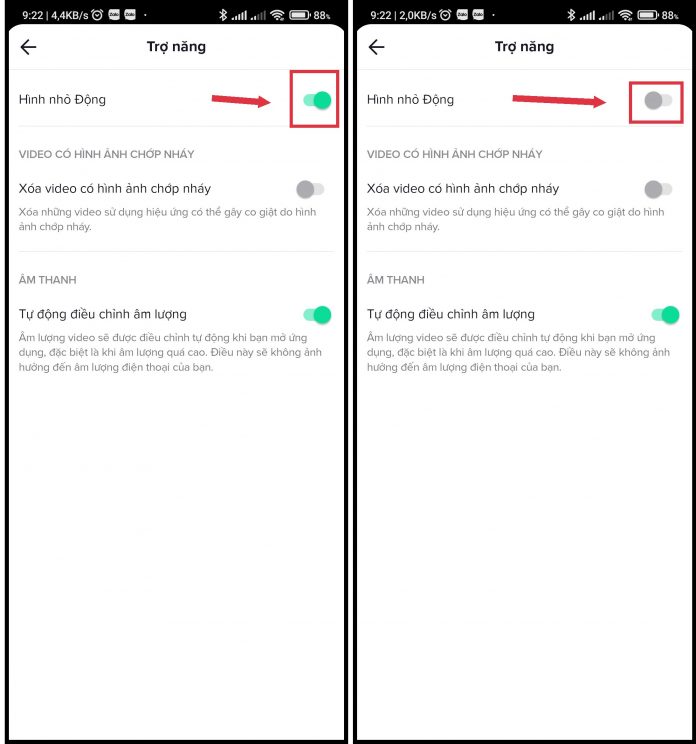
Task: Tap alarm clock icon in left status bar
Action: [x=97, y=15]
